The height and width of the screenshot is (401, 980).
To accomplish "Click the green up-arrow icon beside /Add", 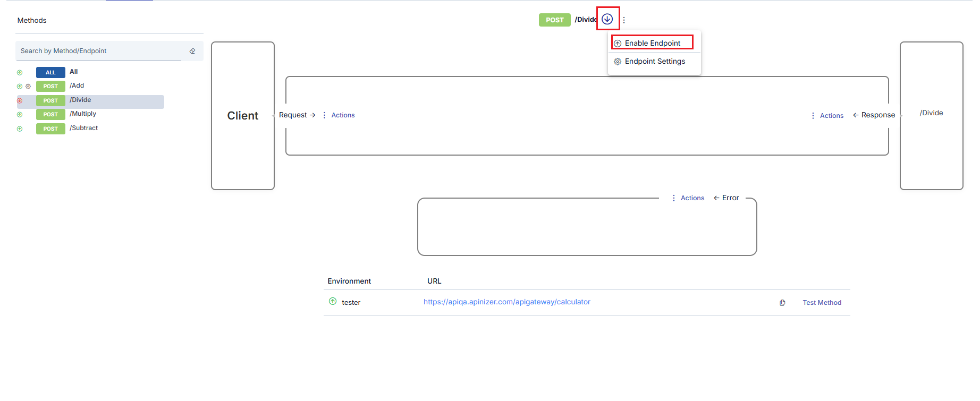I will (20, 86).
